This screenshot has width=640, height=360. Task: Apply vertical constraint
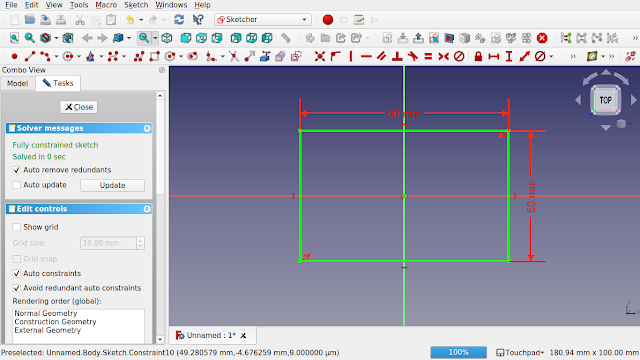351,56
